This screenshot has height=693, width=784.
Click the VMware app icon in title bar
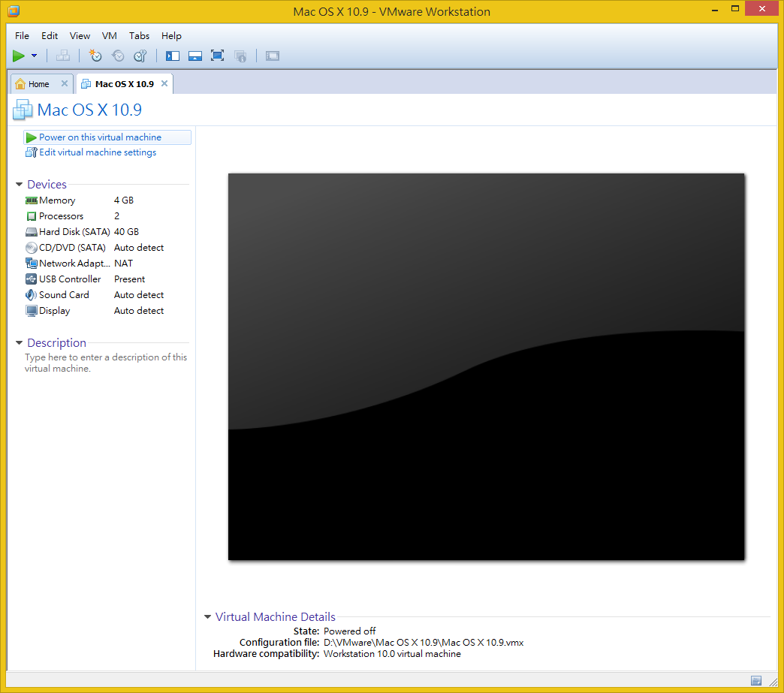click(x=14, y=11)
